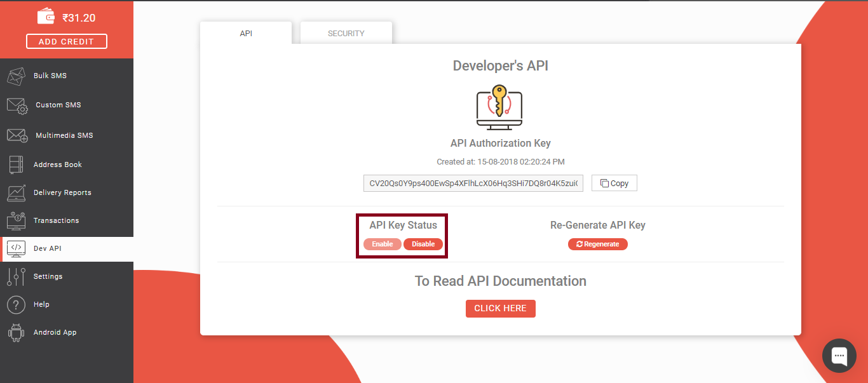Click the Delivery Reports chart icon

coord(16,192)
